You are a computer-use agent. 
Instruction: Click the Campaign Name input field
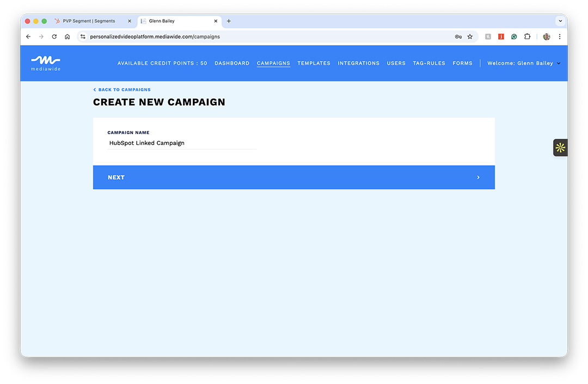(182, 143)
